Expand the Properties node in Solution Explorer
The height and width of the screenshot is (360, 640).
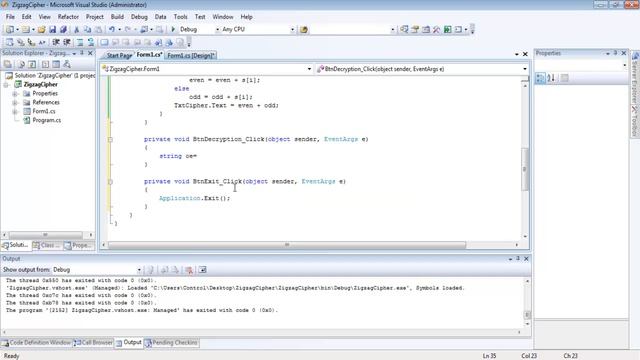15,93
